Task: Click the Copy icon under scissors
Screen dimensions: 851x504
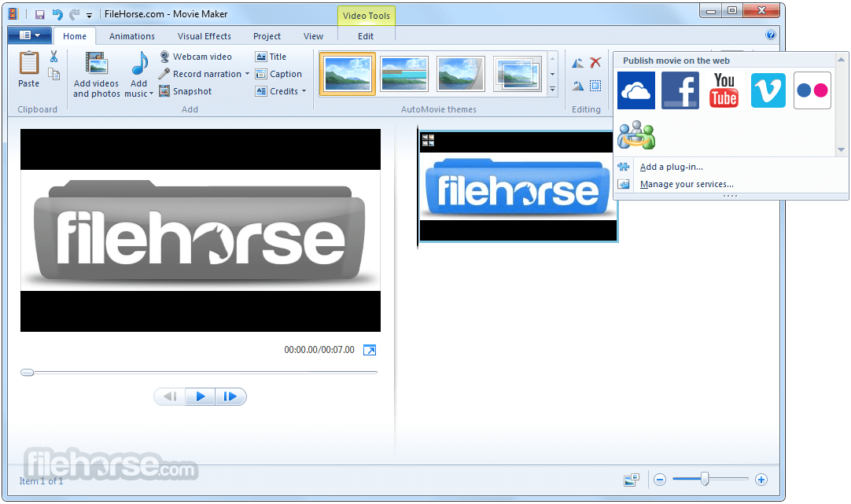Action: [x=53, y=74]
